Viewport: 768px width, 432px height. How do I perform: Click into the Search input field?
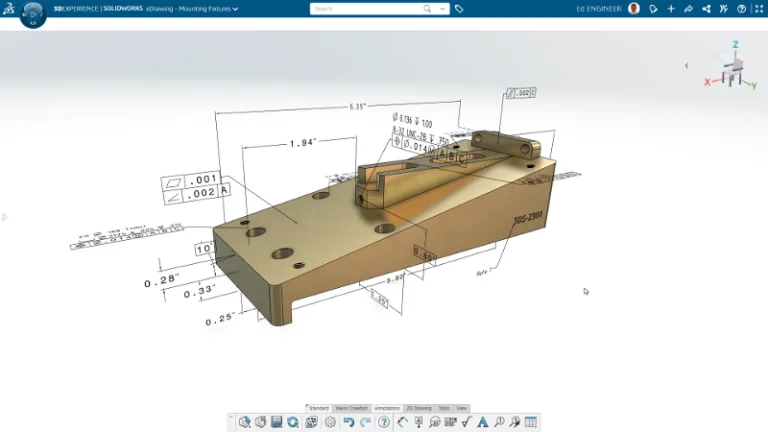pos(365,9)
